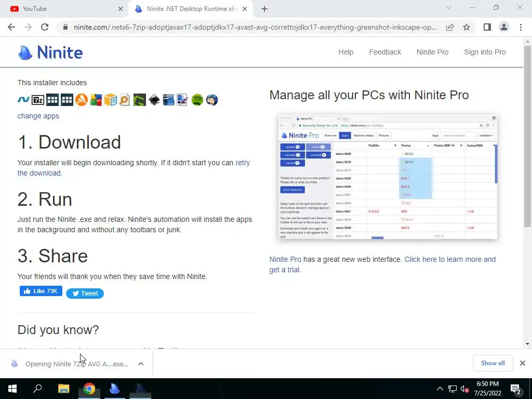Click the blue OpenOffice installer icon
The width and height of the screenshot is (532, 399).
pyautogui.click(x=169, y=100)
